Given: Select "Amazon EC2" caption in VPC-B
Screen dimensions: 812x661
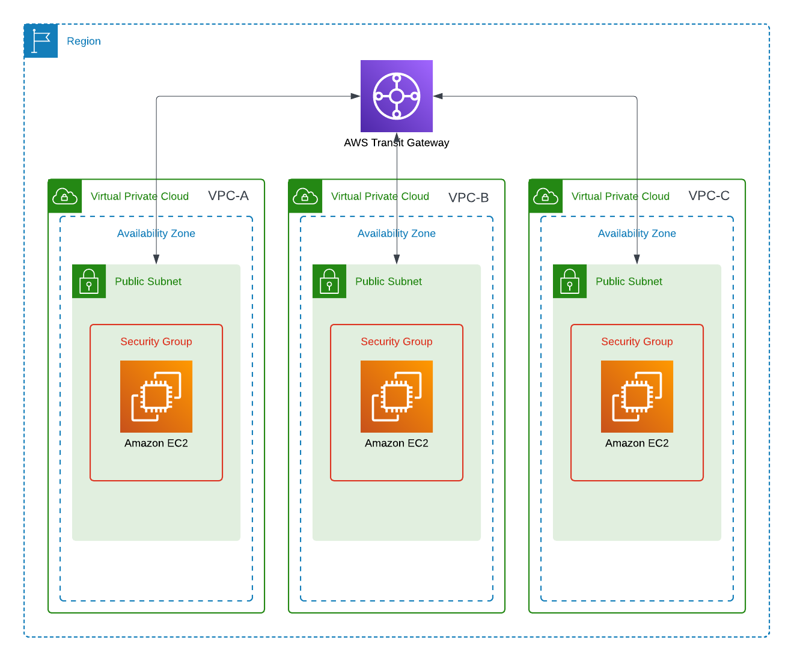Looking at the screenshot, I should (x=397, y=443).
